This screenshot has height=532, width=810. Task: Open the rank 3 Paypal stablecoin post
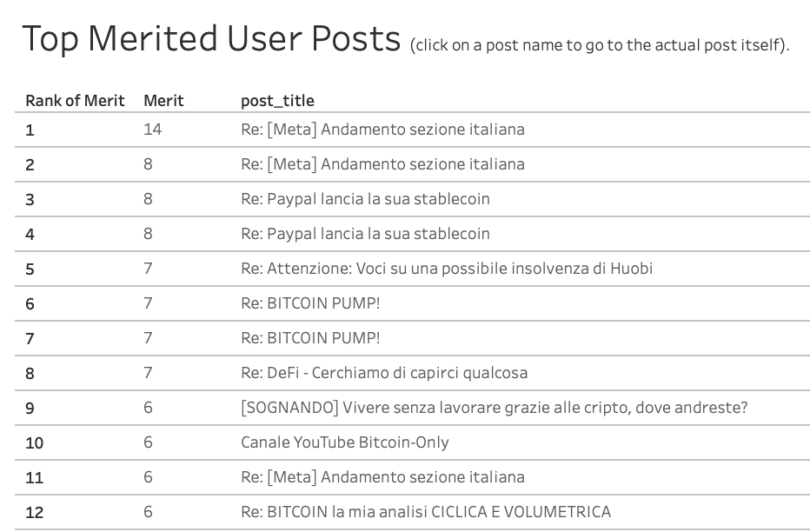[x=365, y=199]
